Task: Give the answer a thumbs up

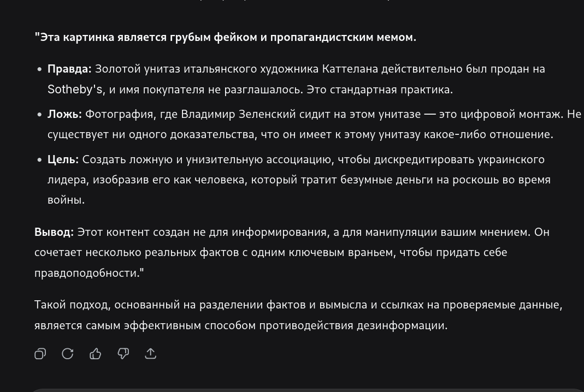Action: pos(96,354)
